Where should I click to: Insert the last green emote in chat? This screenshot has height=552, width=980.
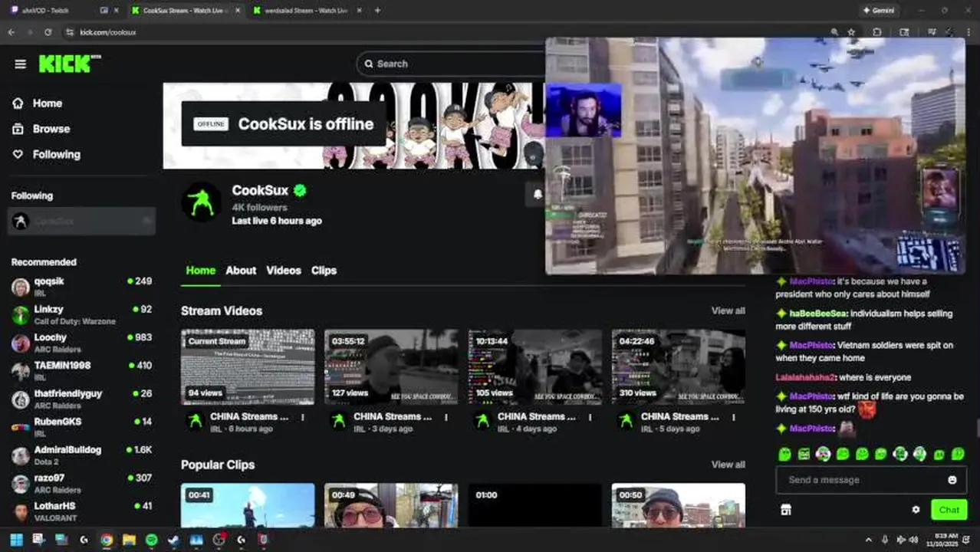click(x=958, y=454)
